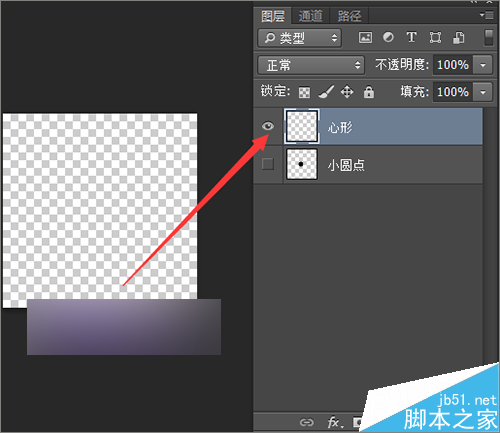This screenshot has height=433, width=500.
Task: Lock image pixels brush icon
Action: (x=326, y=92)
